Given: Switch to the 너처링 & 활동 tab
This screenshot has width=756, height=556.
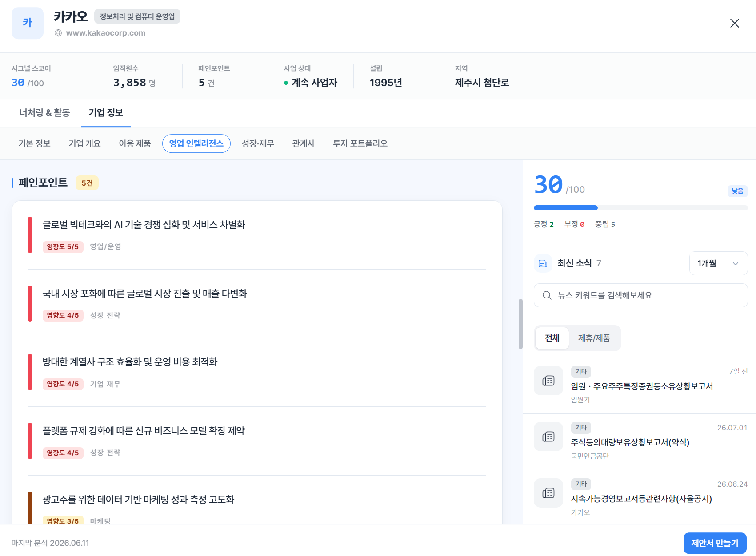Looking at the screenshot, I should pyautogui.click(x=44, y=113).
